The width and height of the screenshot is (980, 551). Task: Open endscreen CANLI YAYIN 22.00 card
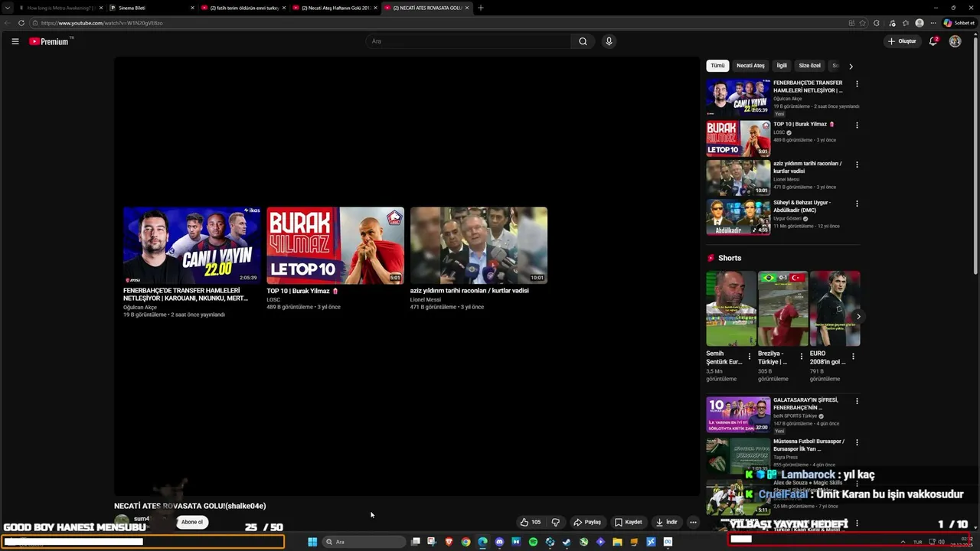191,245
